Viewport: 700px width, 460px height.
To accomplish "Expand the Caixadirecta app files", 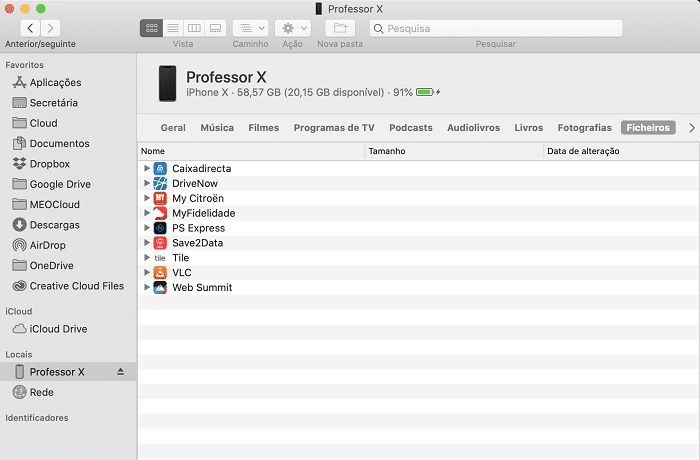I will click(x=146, y=168).
